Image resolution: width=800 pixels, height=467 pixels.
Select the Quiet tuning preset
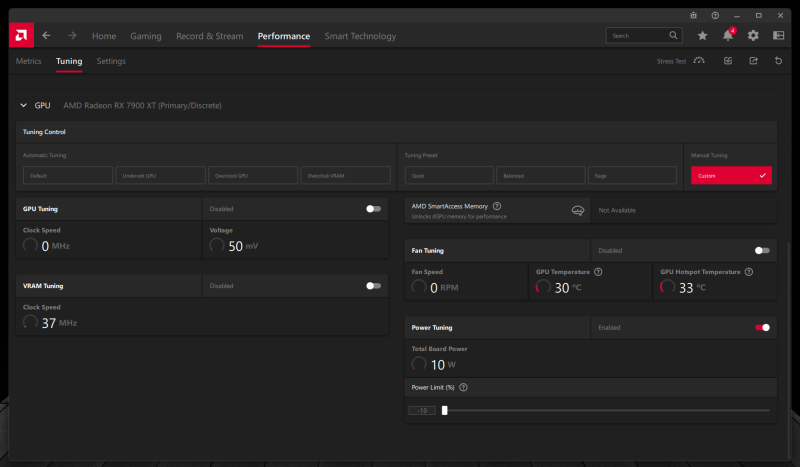(x=449, y=175)
